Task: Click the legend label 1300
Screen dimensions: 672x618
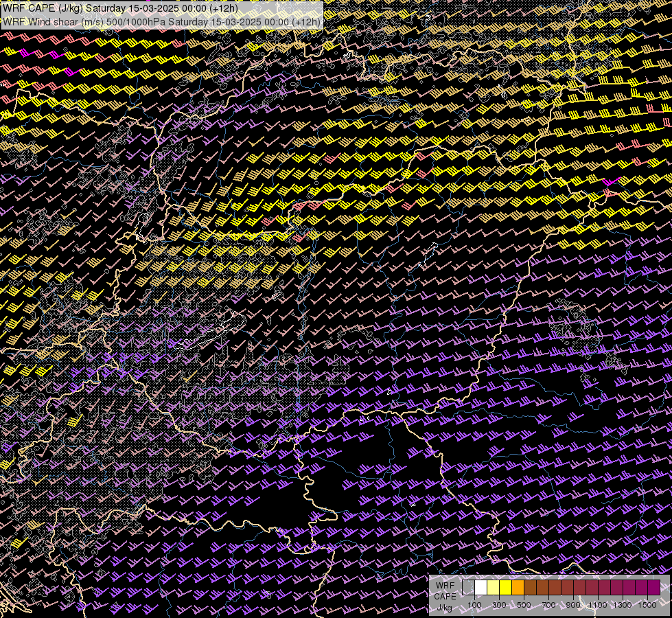Action: (x=623, y=605)
